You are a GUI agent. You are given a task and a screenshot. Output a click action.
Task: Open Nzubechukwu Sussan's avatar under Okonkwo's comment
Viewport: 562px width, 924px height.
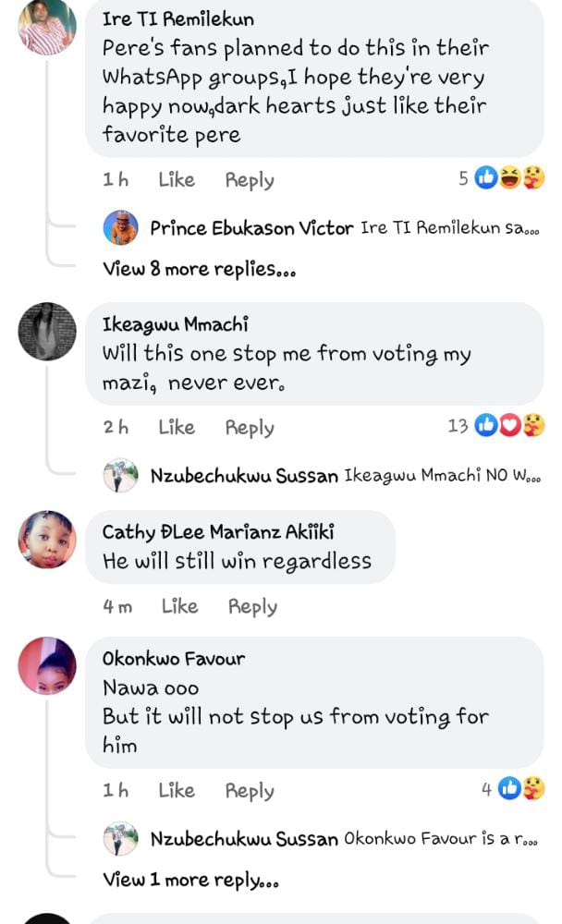point(121,839)
